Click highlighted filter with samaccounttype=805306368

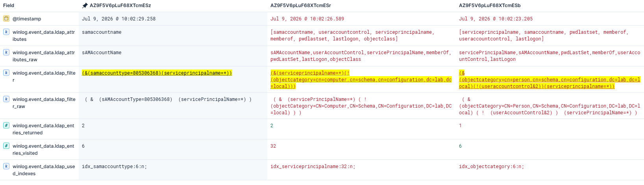[x=157, y=73]
